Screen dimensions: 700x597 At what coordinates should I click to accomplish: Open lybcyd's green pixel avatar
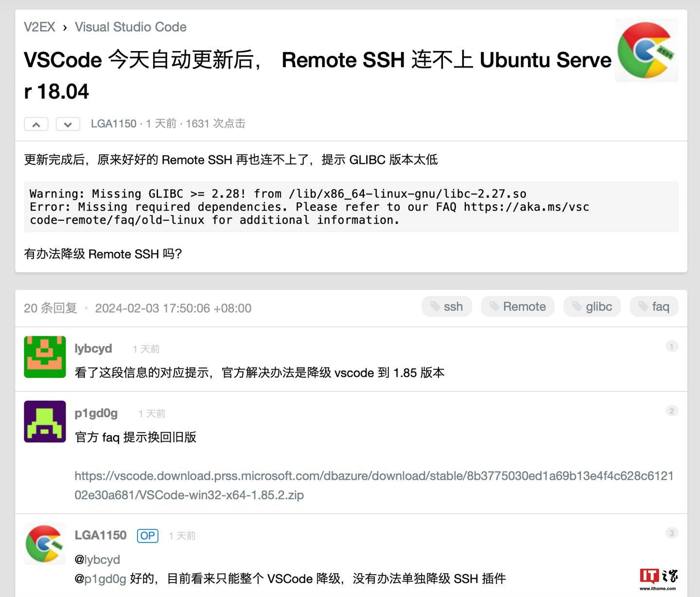45,357
